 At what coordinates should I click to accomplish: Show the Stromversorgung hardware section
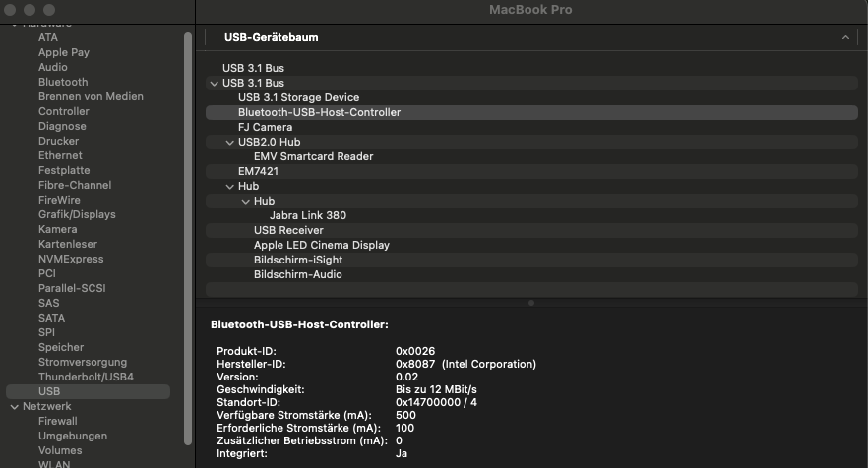click(x=83, y=362)
